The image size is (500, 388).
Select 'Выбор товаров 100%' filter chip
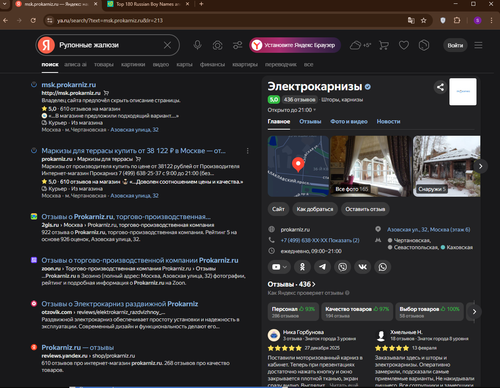[429, 312]
